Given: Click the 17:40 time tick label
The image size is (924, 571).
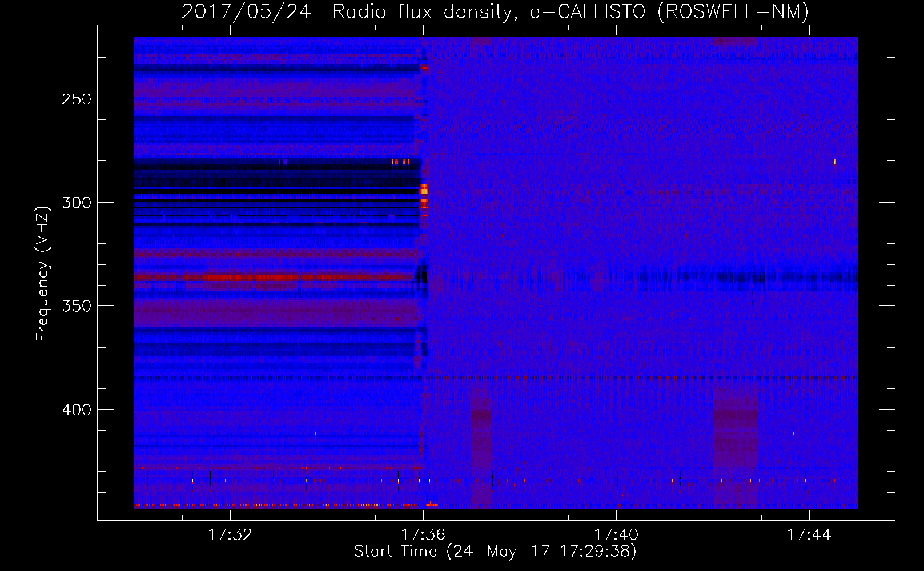Looking at the screenshot, I should [616, 534].
